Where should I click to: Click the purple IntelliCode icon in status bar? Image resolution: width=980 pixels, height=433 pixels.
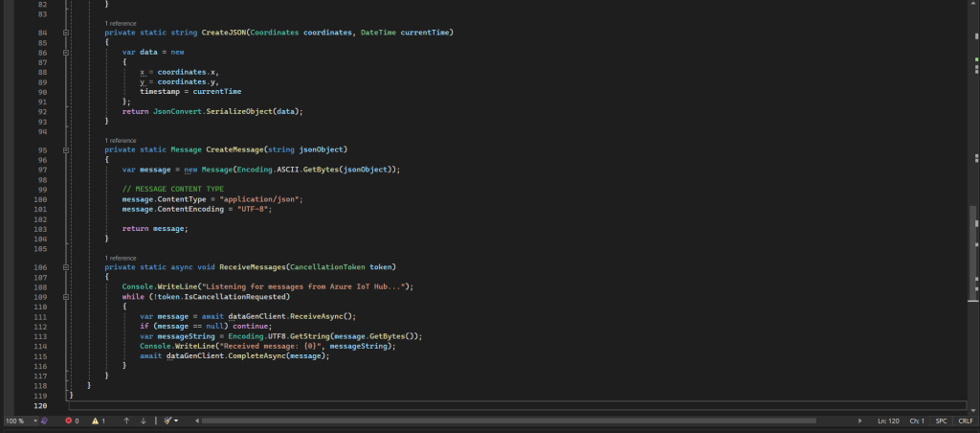[44, 421]
